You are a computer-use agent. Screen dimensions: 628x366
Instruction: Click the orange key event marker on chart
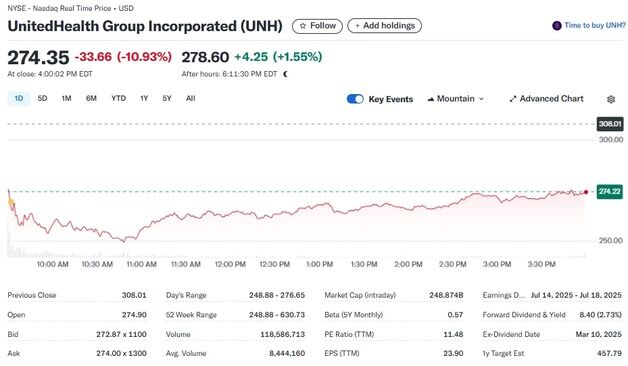[x=11, y=203]
